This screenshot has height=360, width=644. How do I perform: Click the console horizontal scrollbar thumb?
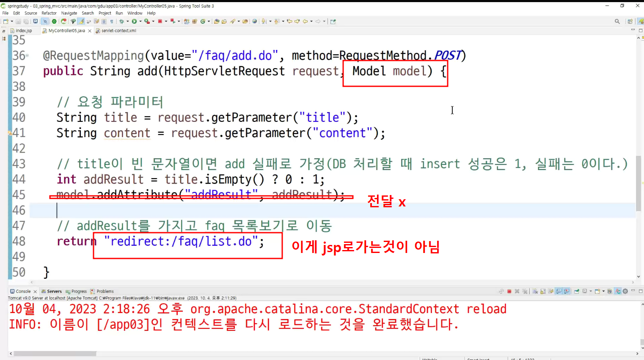[55, 354]
